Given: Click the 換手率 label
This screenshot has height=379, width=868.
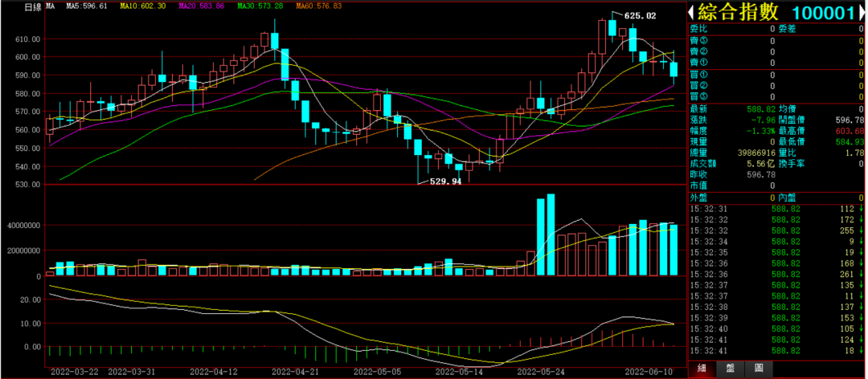Looking at the screenshot, I should pyautogui.click(x=792, y=164).
